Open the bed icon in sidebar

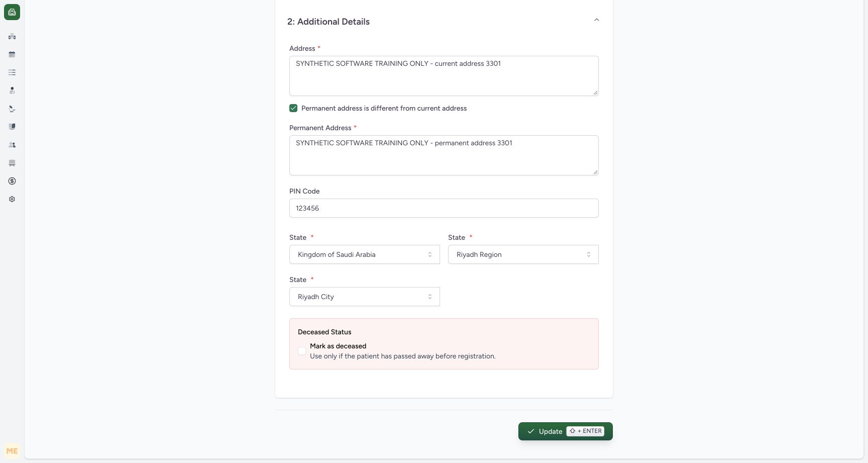[x=12, y=163]
